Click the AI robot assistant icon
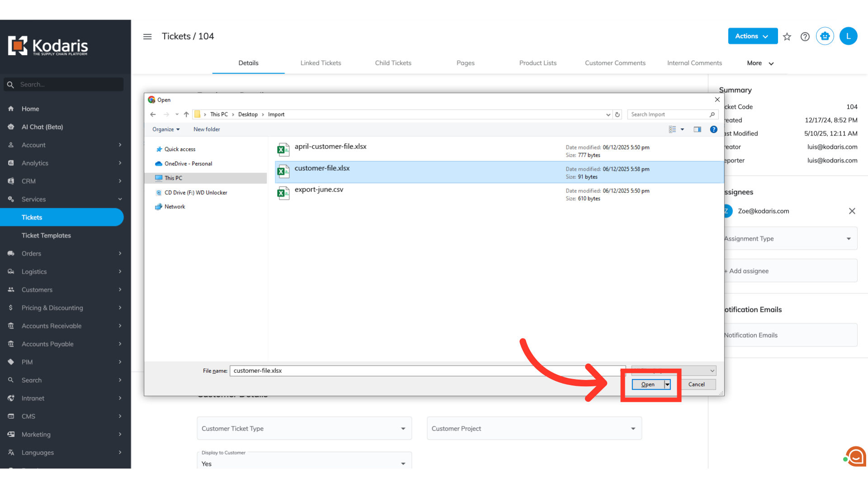868x488 pixels. tap(825, 36)
